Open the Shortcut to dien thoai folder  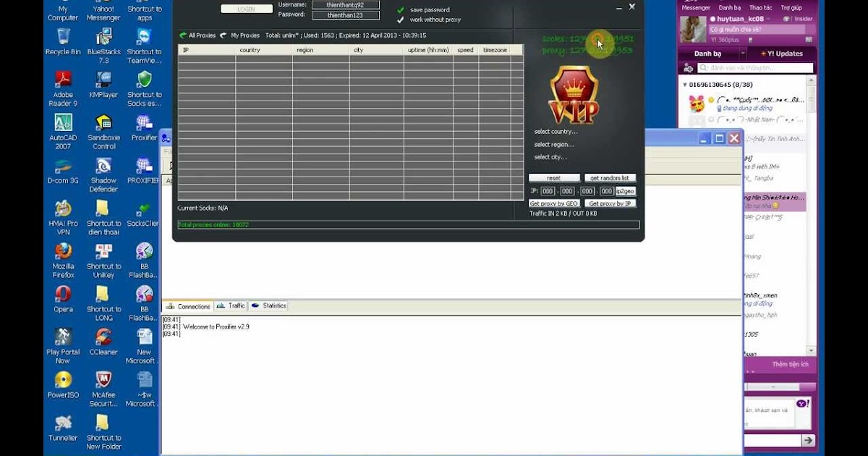pos(104,218)
